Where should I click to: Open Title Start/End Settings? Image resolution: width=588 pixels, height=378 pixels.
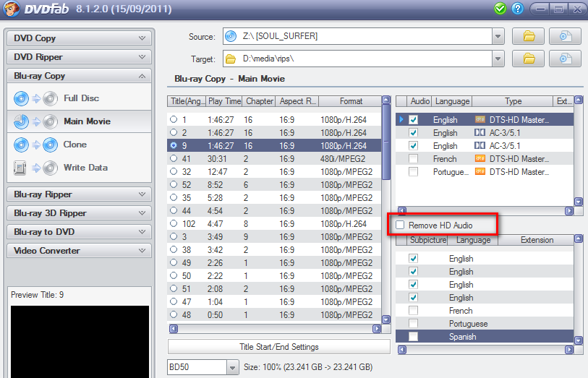point(278,347)
